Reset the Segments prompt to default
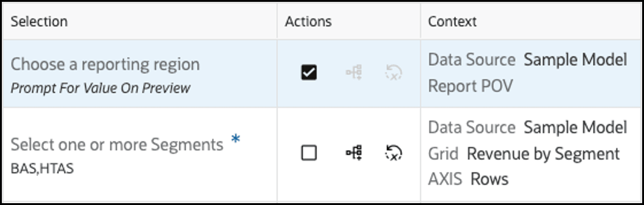Screen dimensions: 644x205 (x=394, y=152)
